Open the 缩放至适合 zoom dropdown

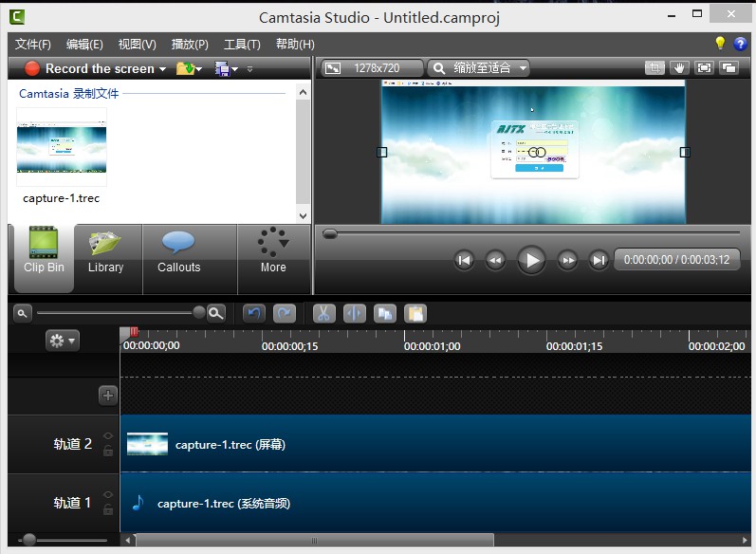[x=479, y=68]
